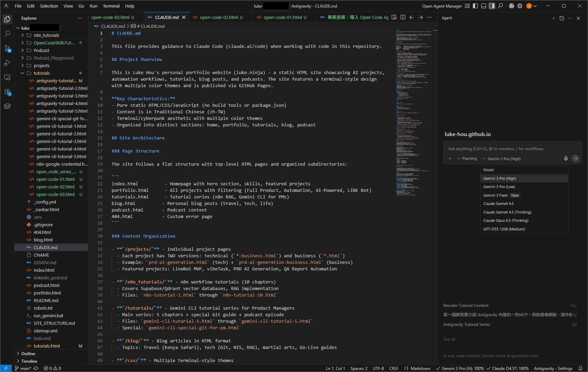Open the Run and Debug view
Image resolution: width=588 pixels, height=372 pixels.
pos(7,63)
